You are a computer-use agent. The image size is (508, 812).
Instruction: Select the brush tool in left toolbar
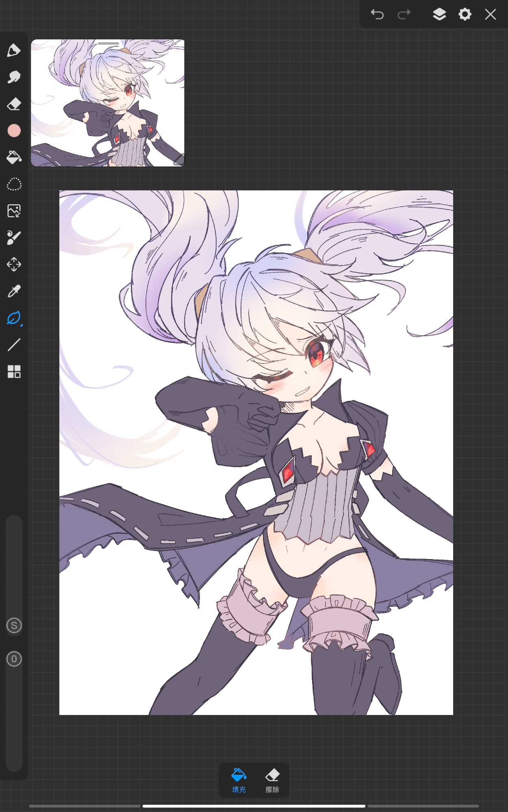pos(14,50)
